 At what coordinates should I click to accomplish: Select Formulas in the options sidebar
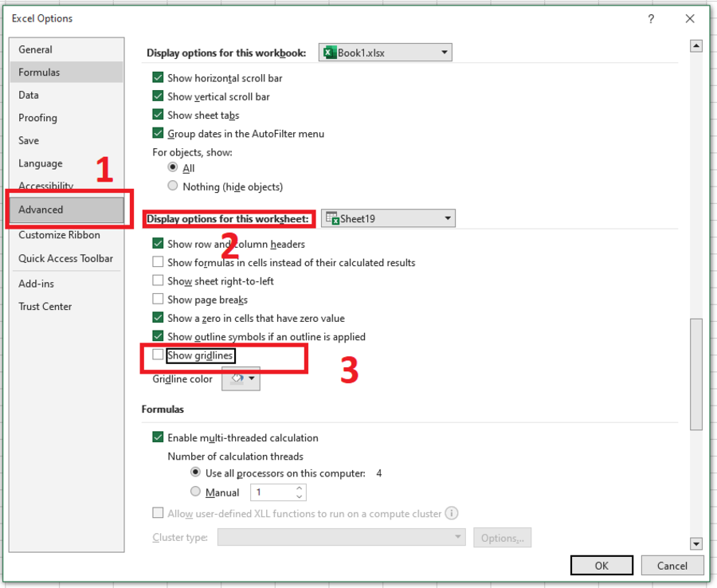[66, 73]
